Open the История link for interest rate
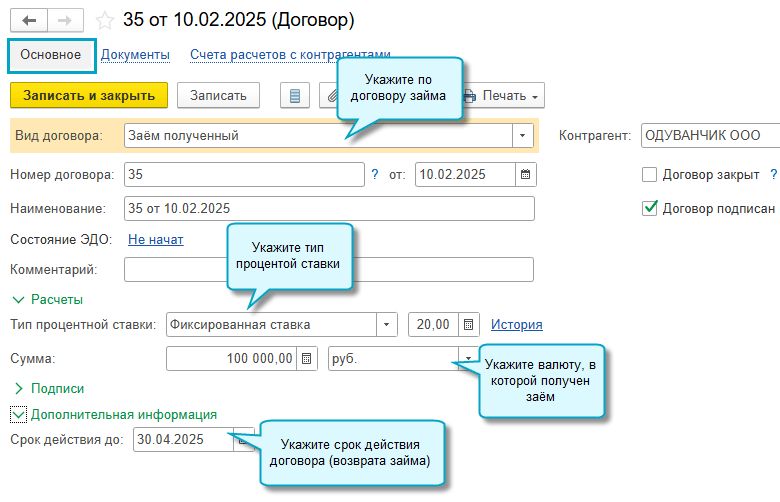This screenshot has height=502, width=780. 516,325
